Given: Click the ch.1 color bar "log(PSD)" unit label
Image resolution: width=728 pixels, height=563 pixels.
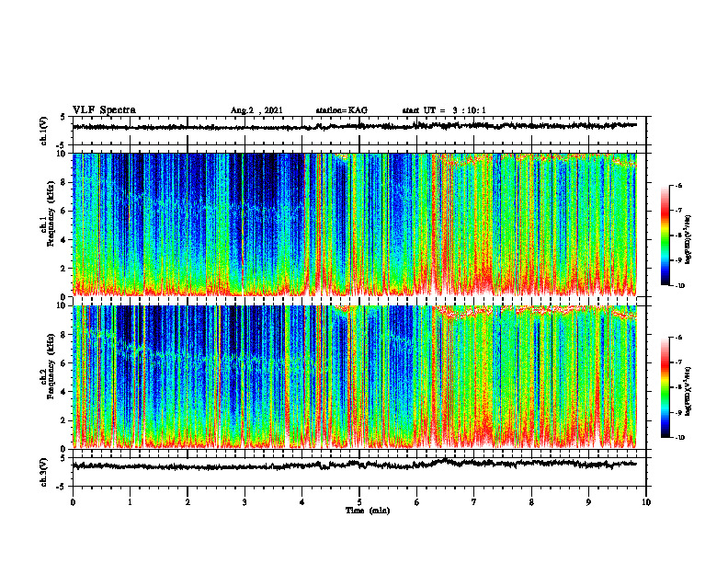Looking at the screenshot, I should (x=688, y=240).
